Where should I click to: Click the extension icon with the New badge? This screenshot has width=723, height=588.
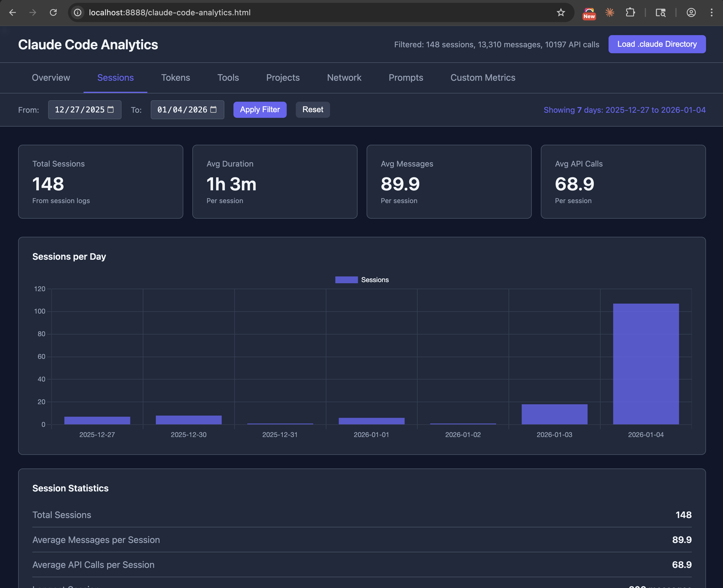(x=589, y=12)
